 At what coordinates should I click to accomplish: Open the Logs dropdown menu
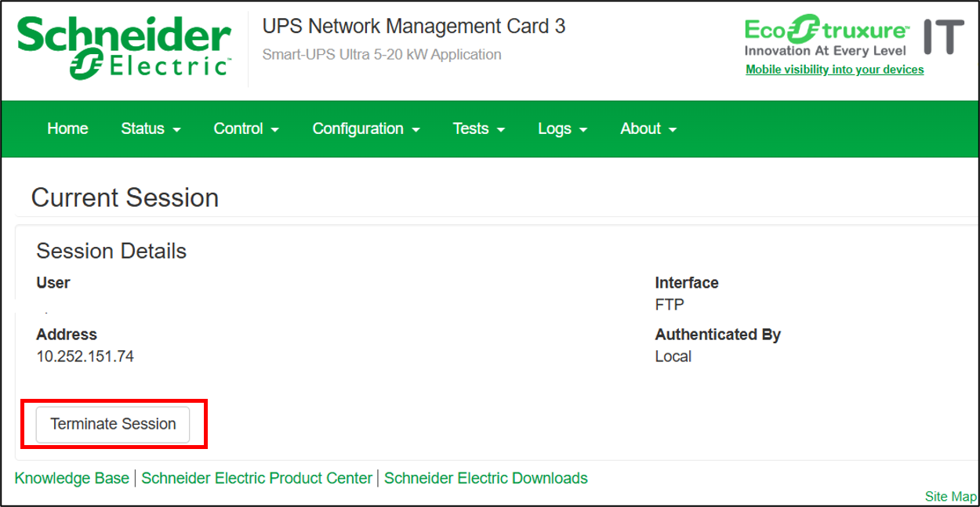pyautogui.click(x=562, y=129)
